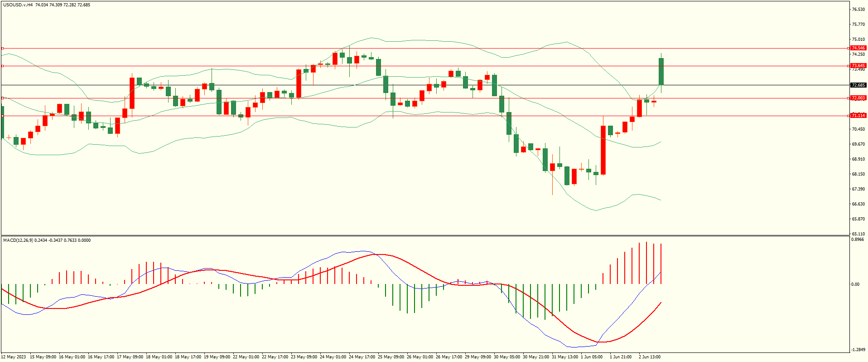The image size is (868, 362).
Task: Select the 73.645 horizontal line price tag
Action: [x=858, y=66]
